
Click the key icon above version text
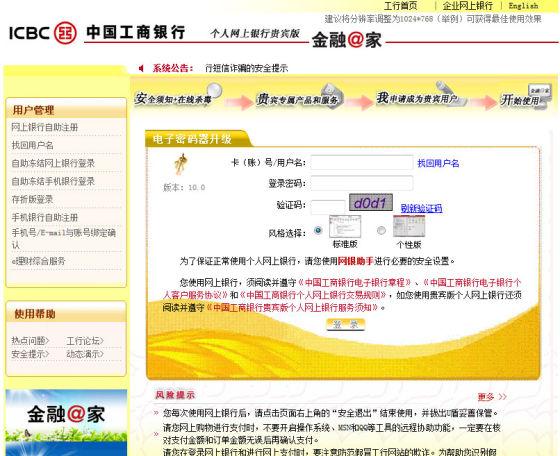click(x=181, y=164)
